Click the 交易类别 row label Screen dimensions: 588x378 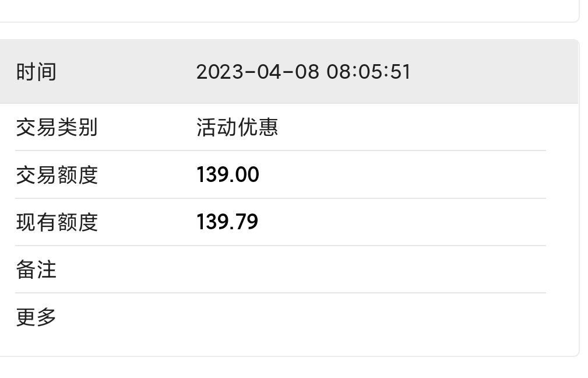pyautogui.click(x=57, y=127)
